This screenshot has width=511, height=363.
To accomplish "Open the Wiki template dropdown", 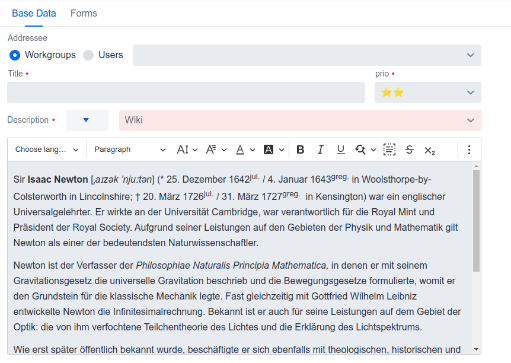I will (300, 120).
